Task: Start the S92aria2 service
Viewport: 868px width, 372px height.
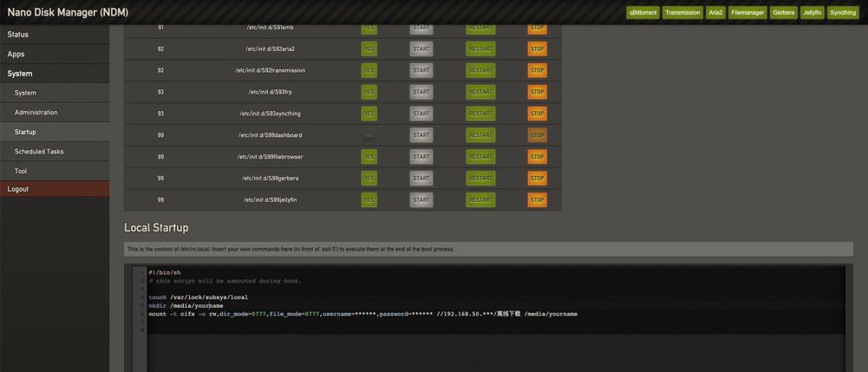Action: coord(421,49)
